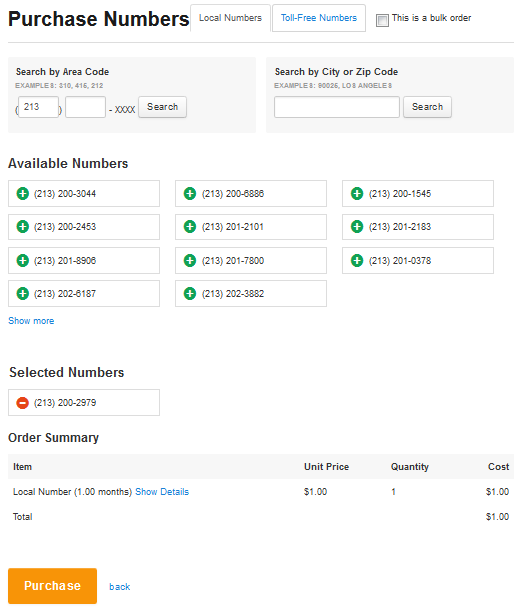Add number (213) 200-1545 with plus icon
The image size is (524, 615).
point(357,193)
